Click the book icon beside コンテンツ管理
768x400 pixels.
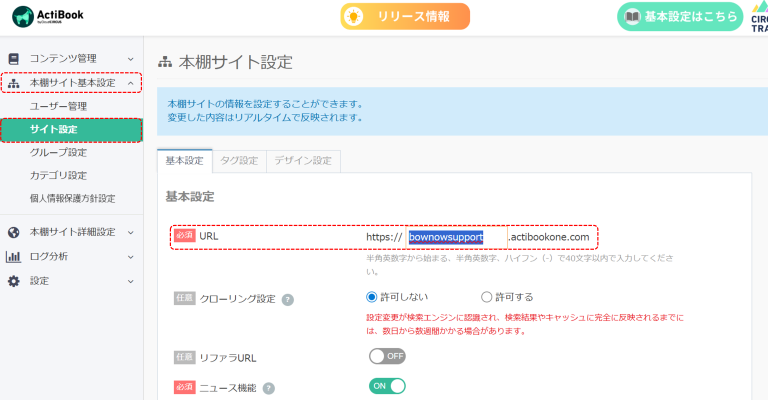pyautogui.click(x=14, y=59)
